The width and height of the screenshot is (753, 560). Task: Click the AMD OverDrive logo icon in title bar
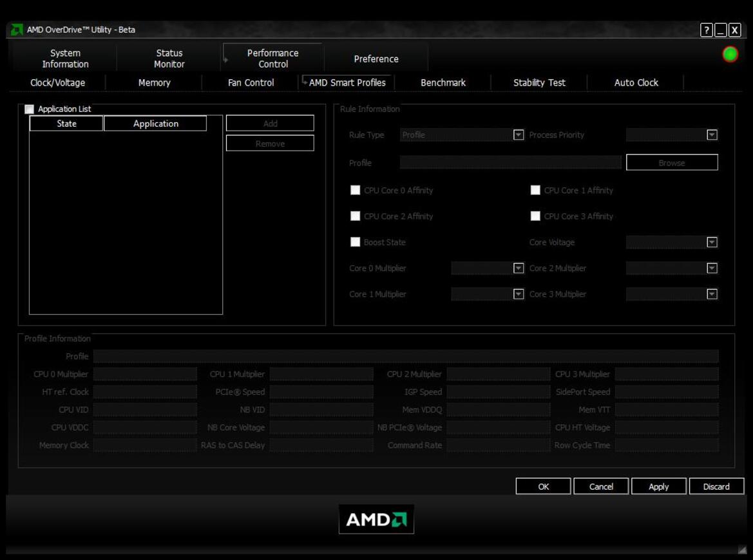click(16, 29)
